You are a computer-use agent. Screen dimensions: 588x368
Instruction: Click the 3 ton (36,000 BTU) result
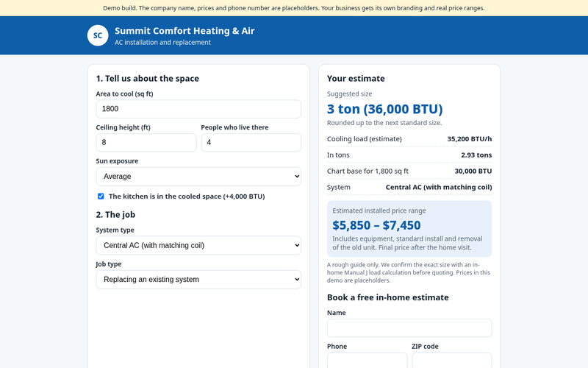pyautogui.click(x=384, y=109)
